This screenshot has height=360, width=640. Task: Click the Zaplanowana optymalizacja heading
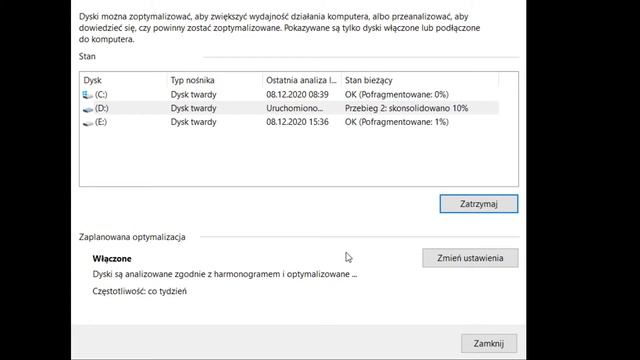pyautogui.click(x=132, y=237)
